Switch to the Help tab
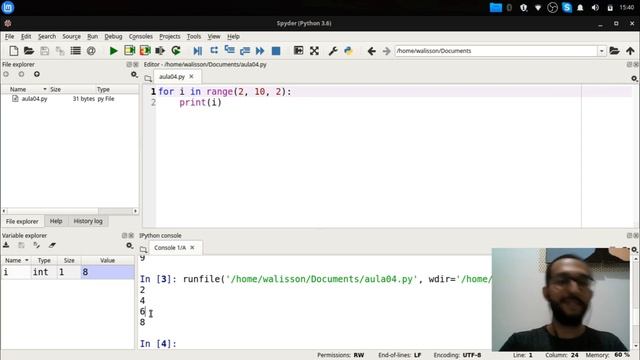 point(56,221)
